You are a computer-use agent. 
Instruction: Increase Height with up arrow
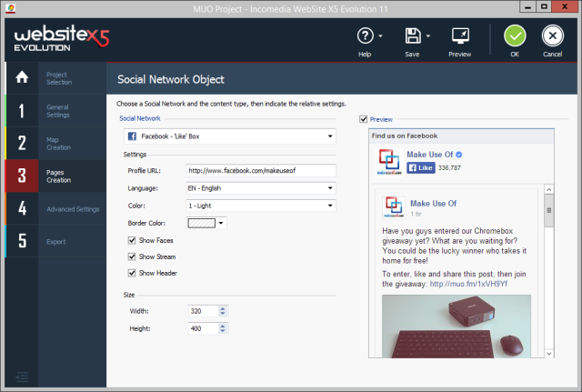223,326
